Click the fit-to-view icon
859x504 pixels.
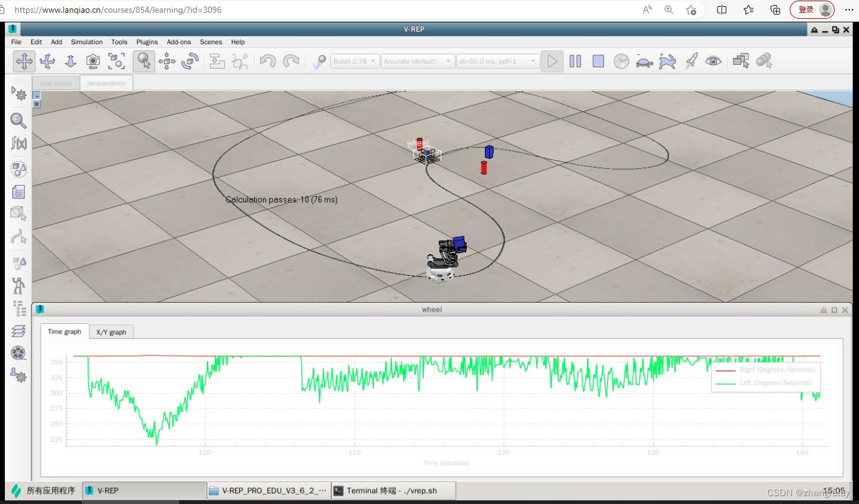tap(116, 61)
